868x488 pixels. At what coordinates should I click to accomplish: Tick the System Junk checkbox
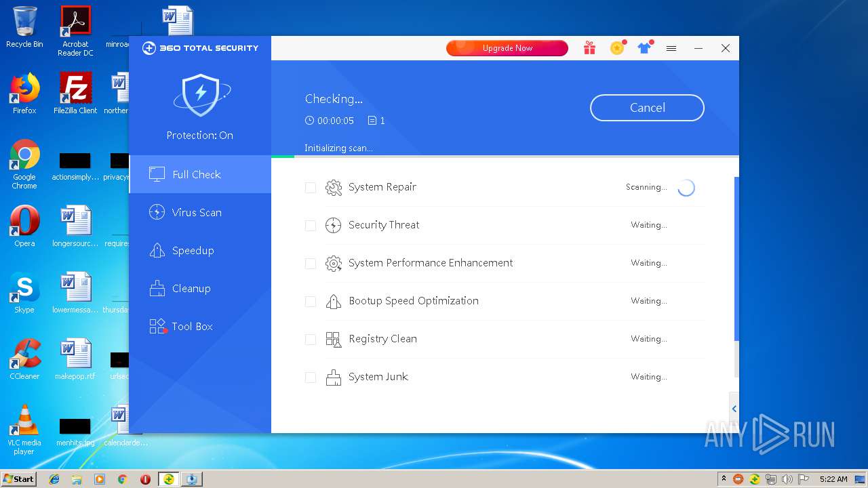tap(311, 378)
